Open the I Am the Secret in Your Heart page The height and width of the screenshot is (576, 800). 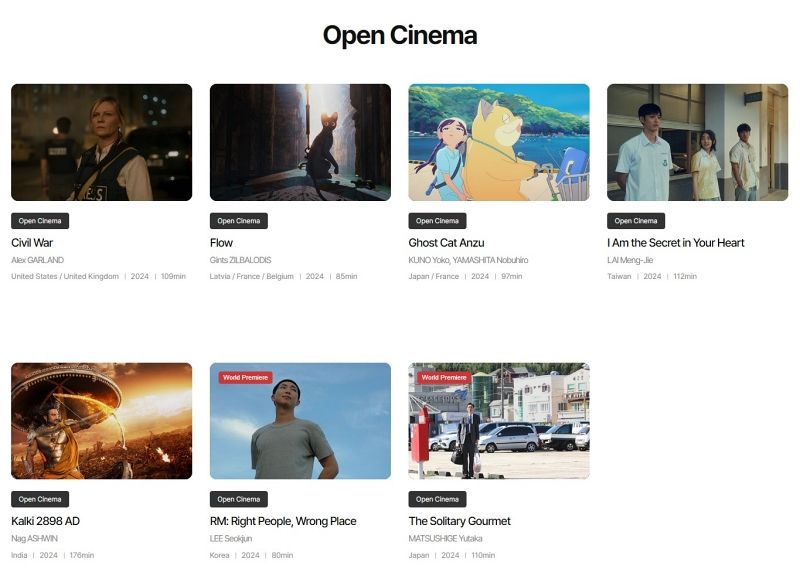click(x=676, y=242)
